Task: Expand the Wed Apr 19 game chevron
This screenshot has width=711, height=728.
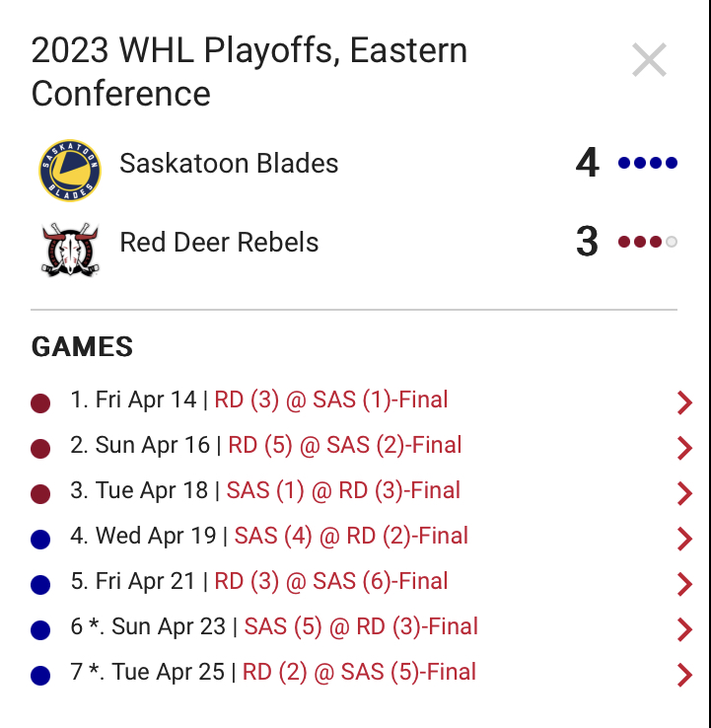Action: [684, 539]
